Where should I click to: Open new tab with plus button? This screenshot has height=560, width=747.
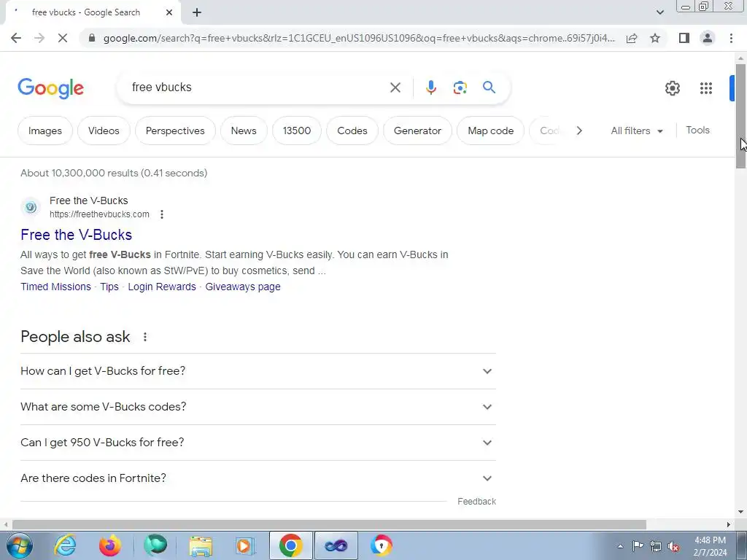click(197, 13)
